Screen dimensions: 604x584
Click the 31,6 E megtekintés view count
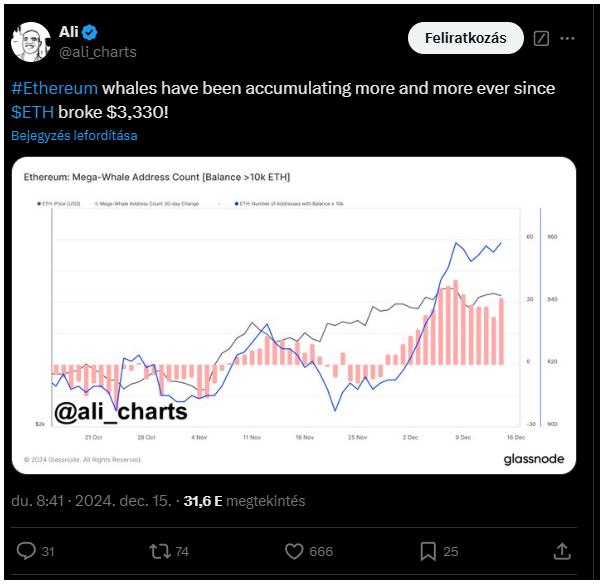pyautogui.click(x=244, y=501)
